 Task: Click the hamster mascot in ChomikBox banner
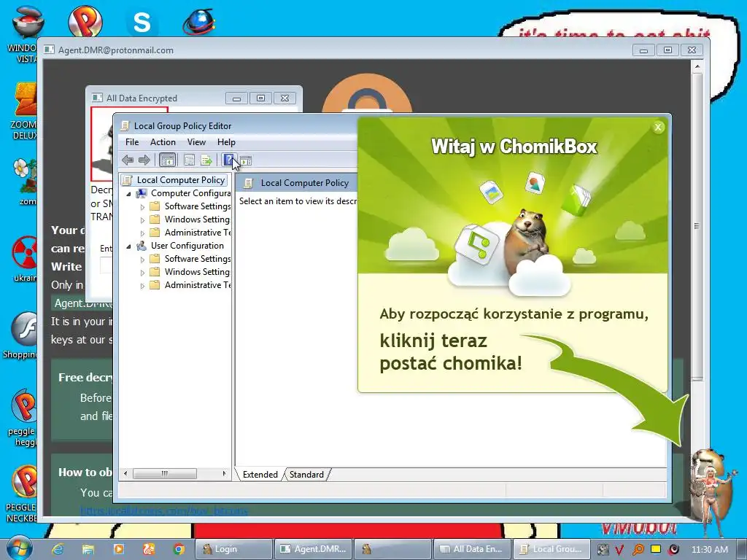tap(528, 241)
